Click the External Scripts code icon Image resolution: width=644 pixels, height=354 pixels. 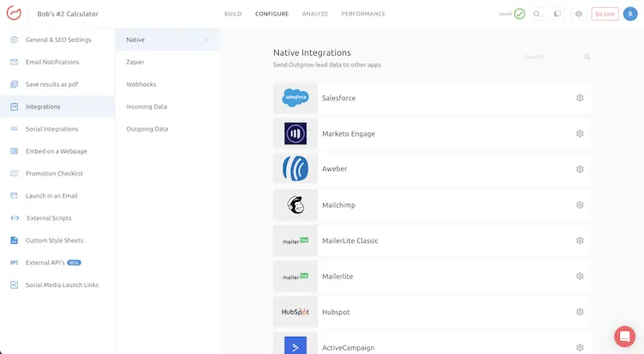[x=15, y=218]
